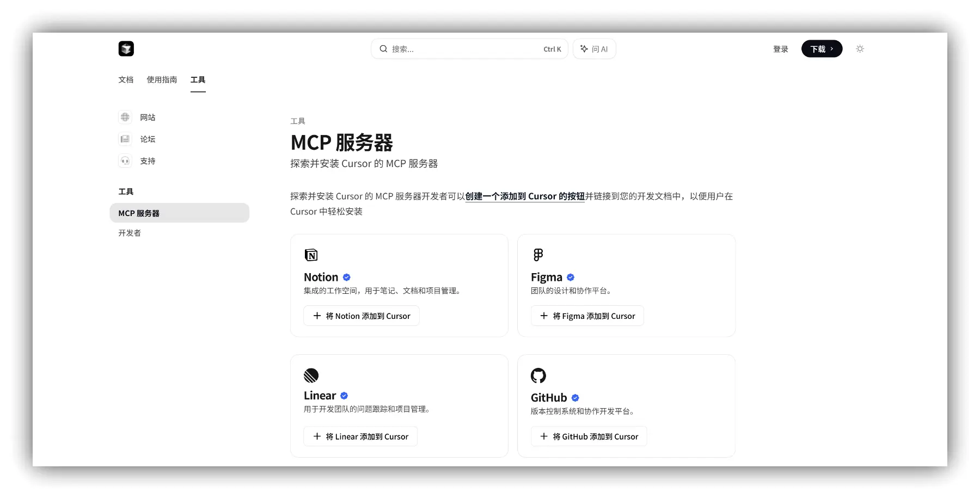
Task: Click the Ctrl K shortcut hint
Action: tap(552, 49)
